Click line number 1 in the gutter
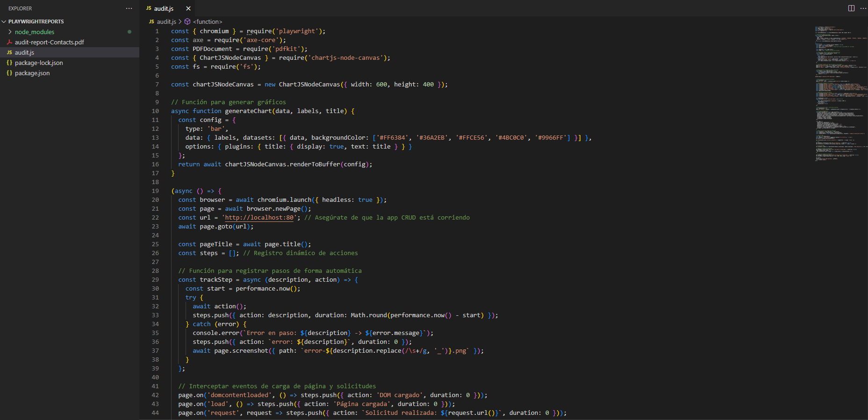This screenshot has width=868, height=420. pyautogui.click(x=157, y=31)
